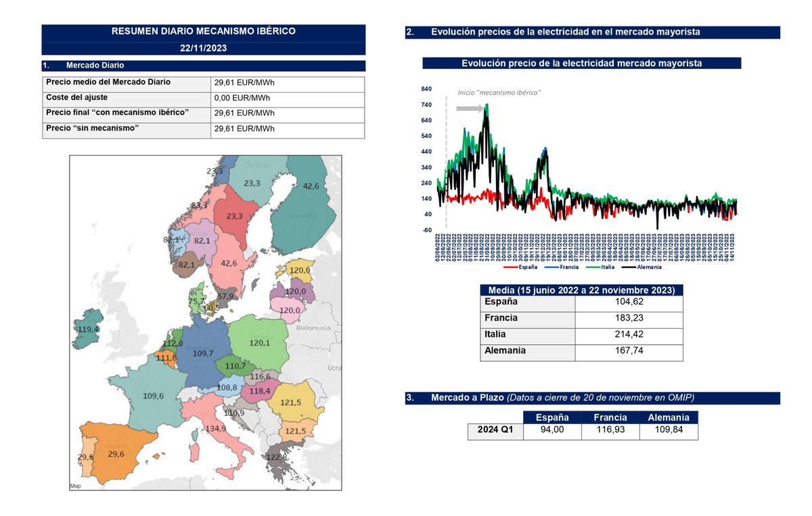Click the Netherlands price label 112,0 on the map
812x516 pixels.
172,343
